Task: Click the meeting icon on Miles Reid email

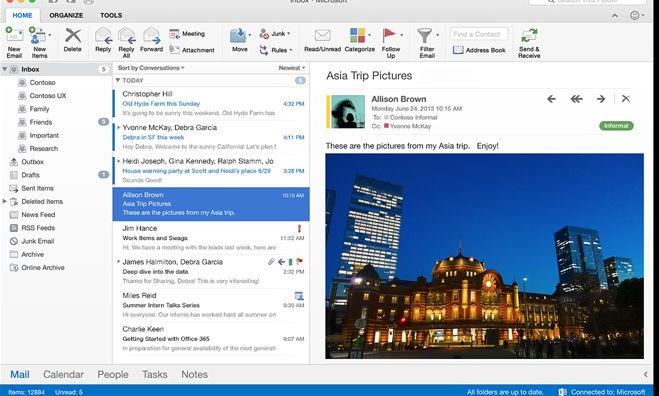Action: (299, 296)
